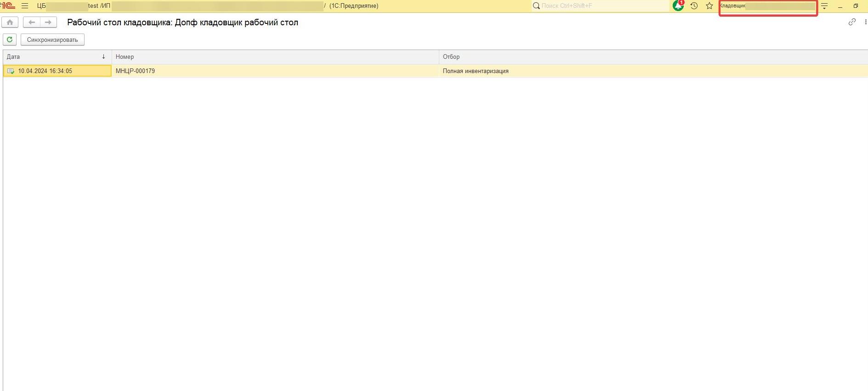This screenshot has width=868, height=391.
Task: Open favorites star icon
Action: pyautogui.click(x=709, y=6)
